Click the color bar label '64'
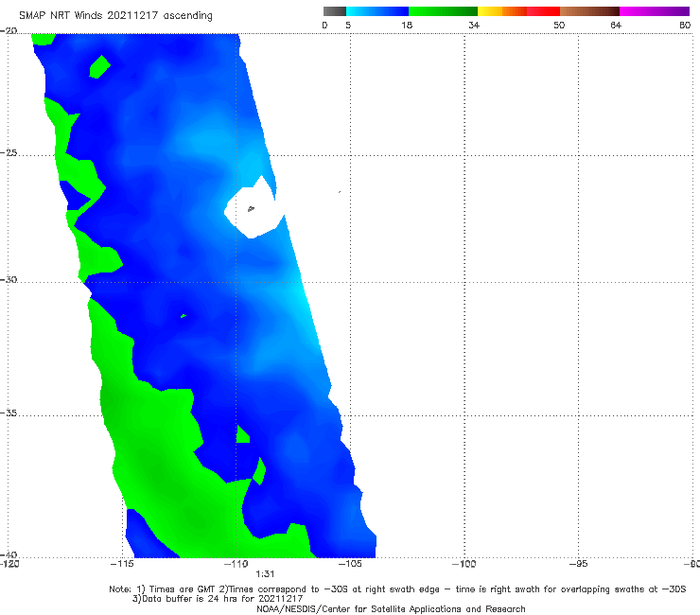Screen dimensions: 700x615 tap(616, 25)
